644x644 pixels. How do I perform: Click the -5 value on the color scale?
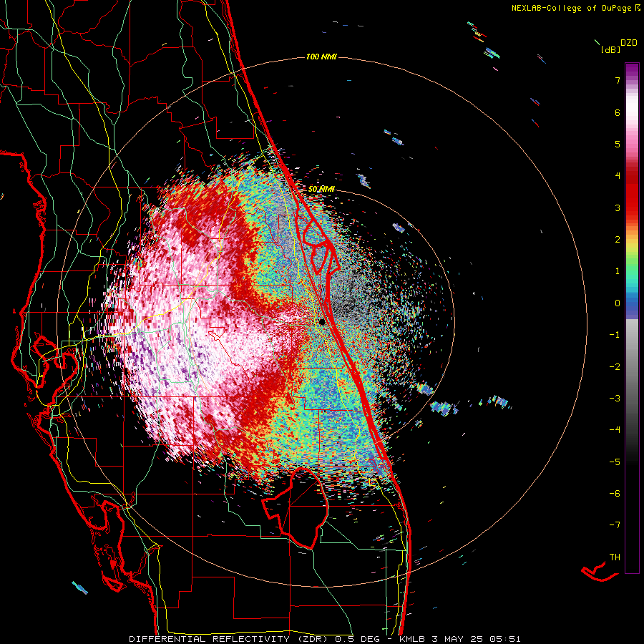(x=615, y=462)
